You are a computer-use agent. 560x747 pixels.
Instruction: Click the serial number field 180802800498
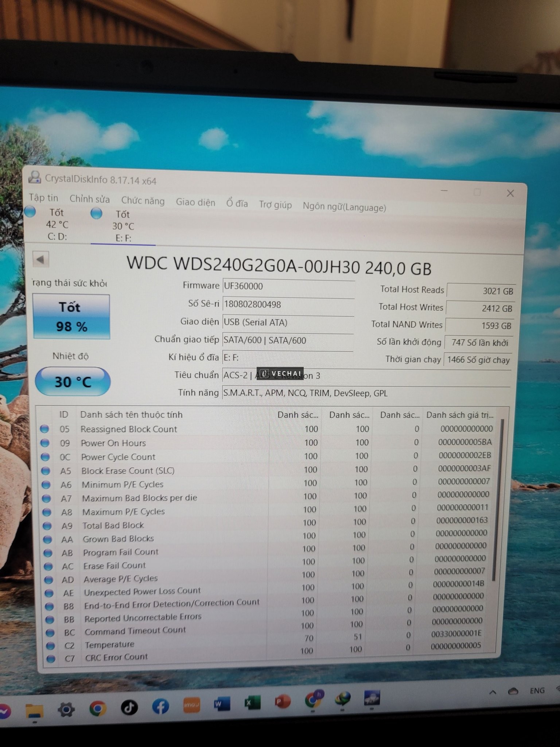(x=288, y=304)
